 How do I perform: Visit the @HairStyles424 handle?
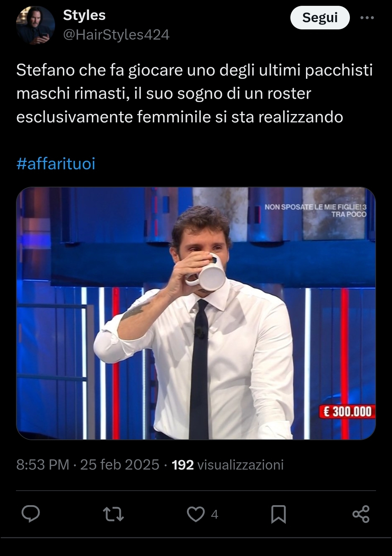[x=116, y=35]
